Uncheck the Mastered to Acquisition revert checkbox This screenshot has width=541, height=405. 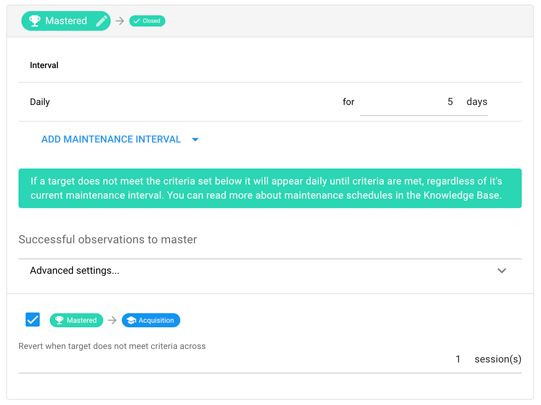(33, 319)
